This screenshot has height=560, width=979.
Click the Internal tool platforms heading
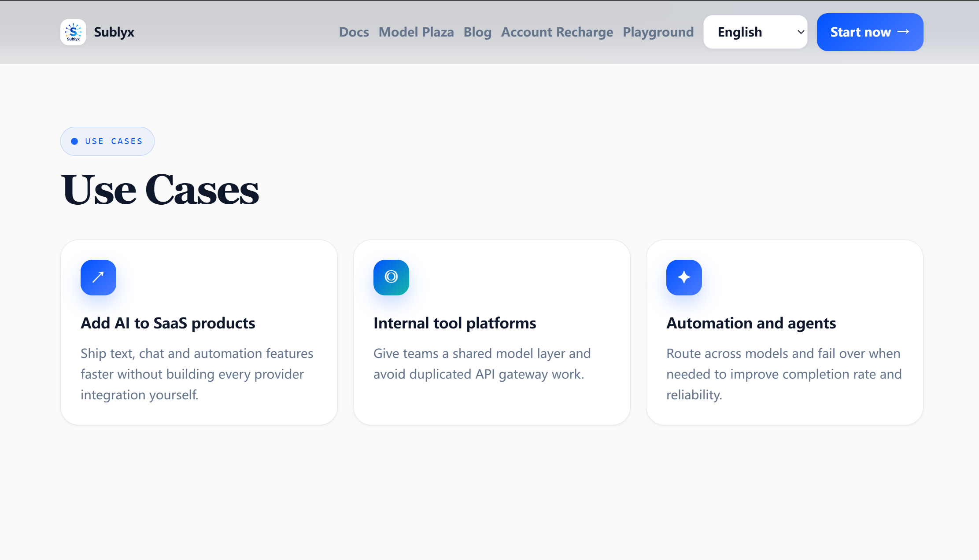click(454, 323)
